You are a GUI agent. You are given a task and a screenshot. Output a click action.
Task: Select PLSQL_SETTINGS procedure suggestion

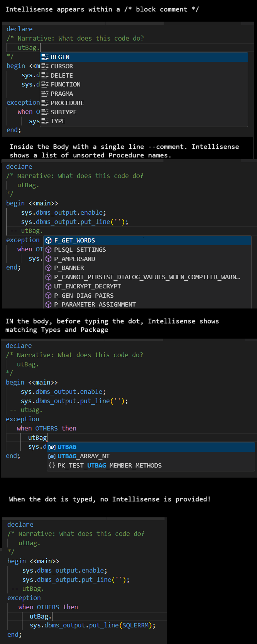pyautogui.click(x=147, y=250)
